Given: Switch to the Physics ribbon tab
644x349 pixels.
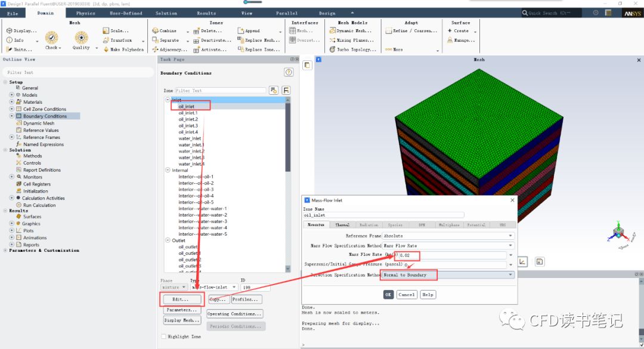Looking at the screenshot, I should (85, 13).
